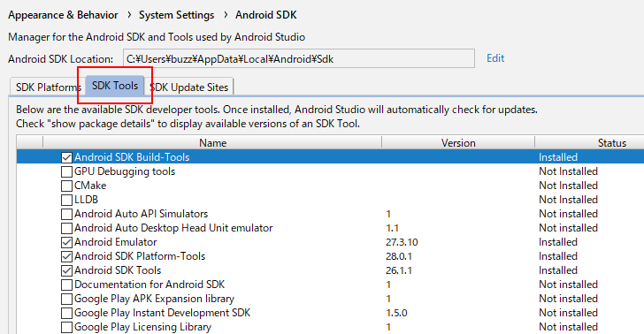Click version '1.5.0' of Instant Development SDK
This screenshot has height=334, width=644.
[396, 313]
